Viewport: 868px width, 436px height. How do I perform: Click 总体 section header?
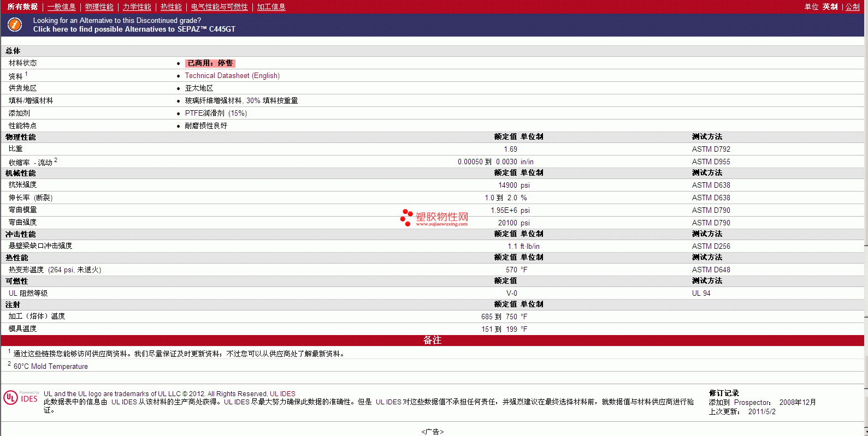pos(13,51)
